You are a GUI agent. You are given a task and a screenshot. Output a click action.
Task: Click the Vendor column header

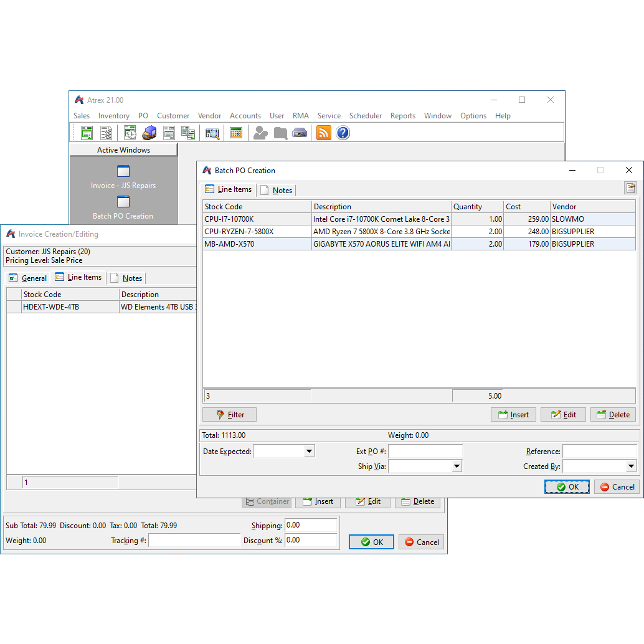[593, 207]
